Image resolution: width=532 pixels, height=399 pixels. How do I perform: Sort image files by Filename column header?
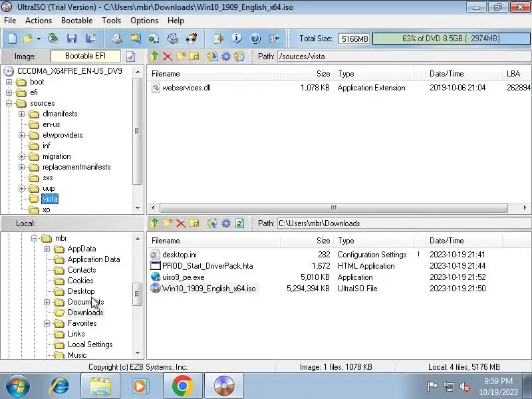[213, 74]
